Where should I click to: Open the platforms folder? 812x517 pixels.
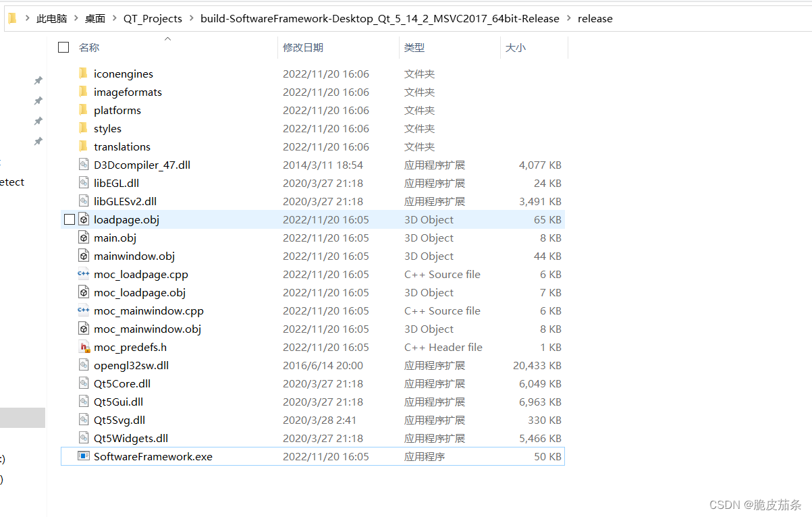(117, 109)
